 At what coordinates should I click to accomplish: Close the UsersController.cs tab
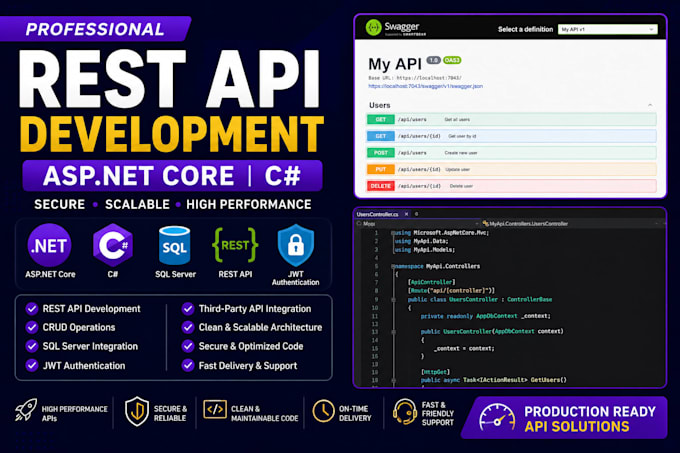coord(406,214)
